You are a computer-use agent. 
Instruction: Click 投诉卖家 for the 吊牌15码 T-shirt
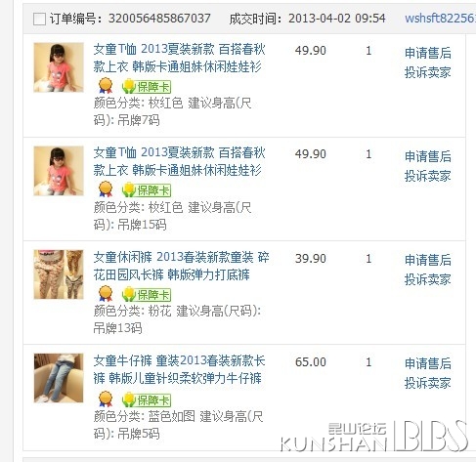point(428,176)
